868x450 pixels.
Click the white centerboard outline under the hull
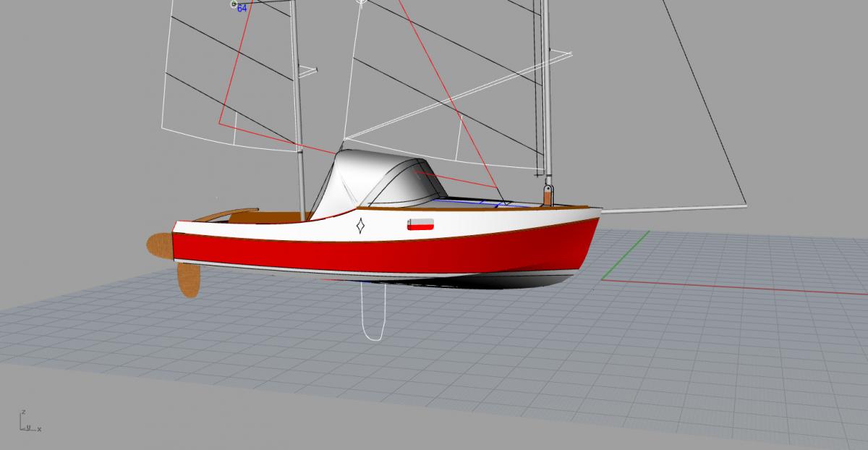[x=375, y=311]
